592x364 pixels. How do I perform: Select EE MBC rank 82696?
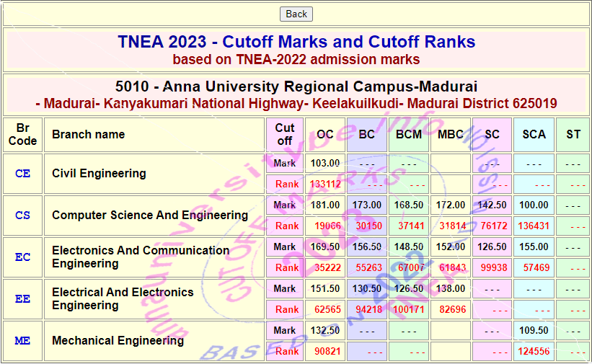[453, 310]
